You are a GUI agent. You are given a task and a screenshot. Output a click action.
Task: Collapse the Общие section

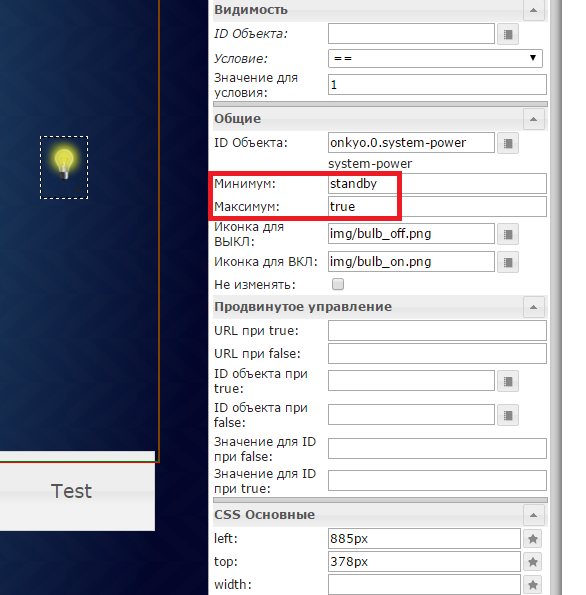pyautogui.click(x=533, y=119)
